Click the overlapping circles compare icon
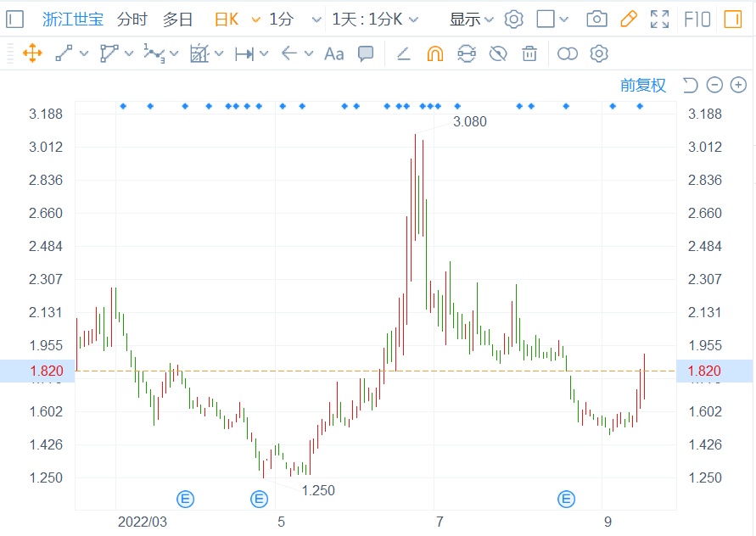756x536 pixels. pos(568,53)
